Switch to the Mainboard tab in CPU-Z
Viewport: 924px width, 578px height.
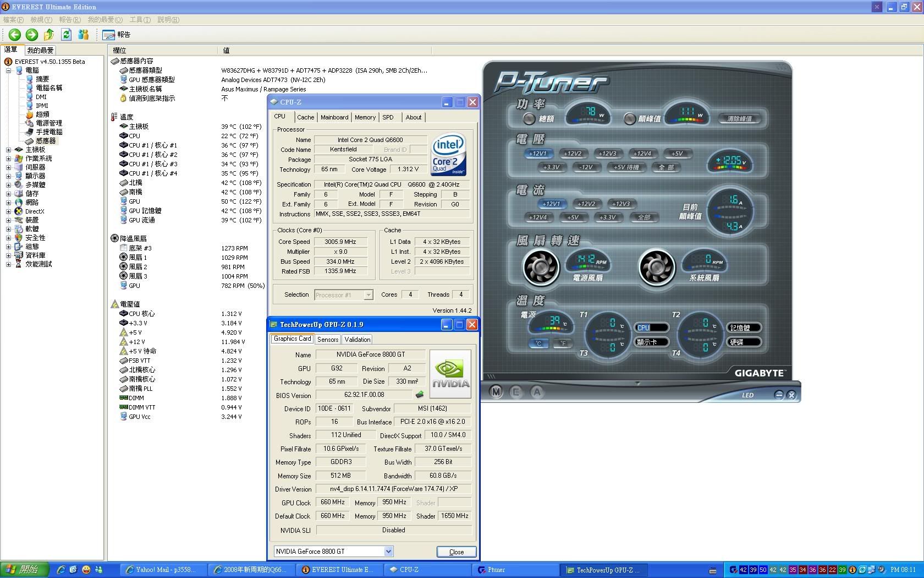334,117
